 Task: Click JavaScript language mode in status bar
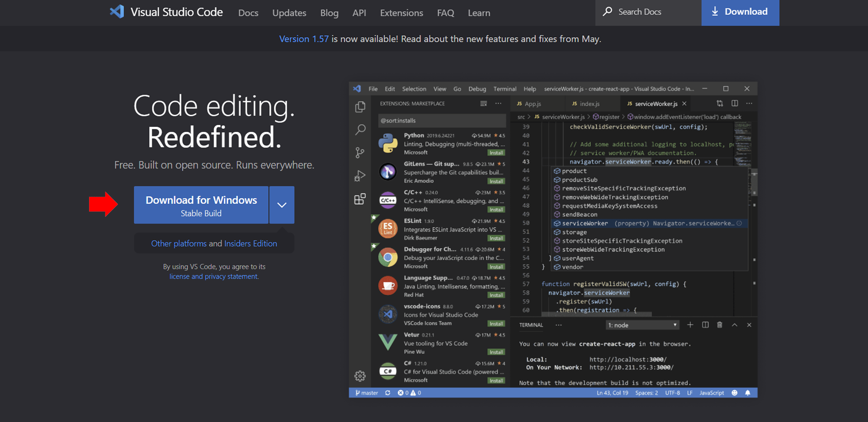[712, 393]
